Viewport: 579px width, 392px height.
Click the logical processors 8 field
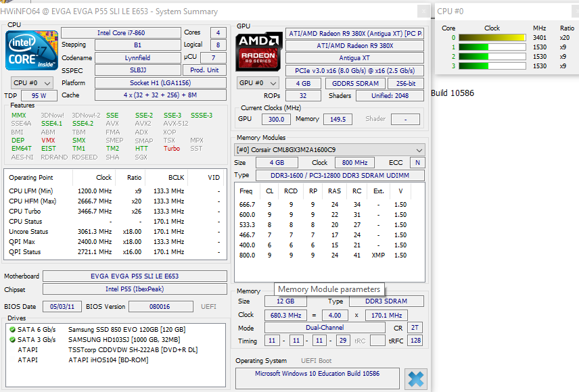[x=218, y=45]
